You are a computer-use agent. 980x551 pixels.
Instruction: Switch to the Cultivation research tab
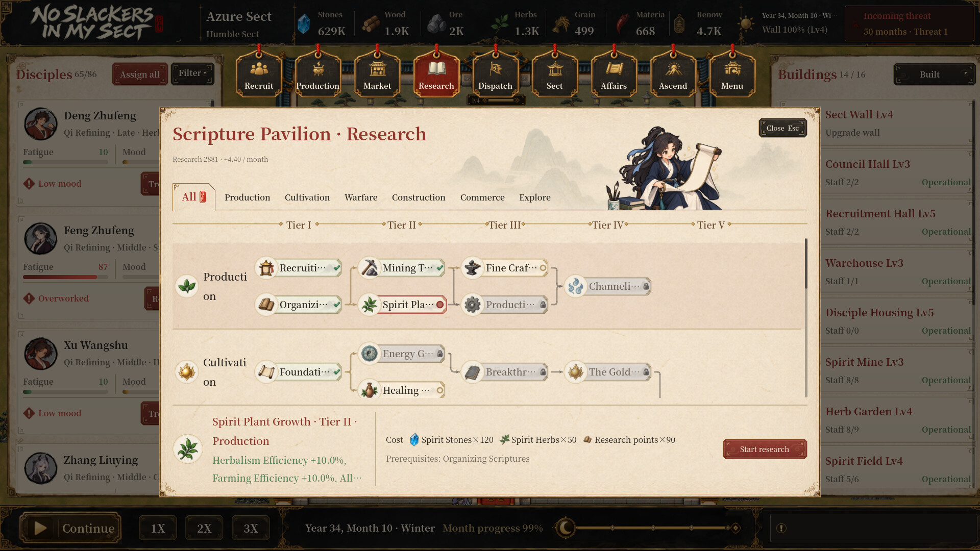307,197
